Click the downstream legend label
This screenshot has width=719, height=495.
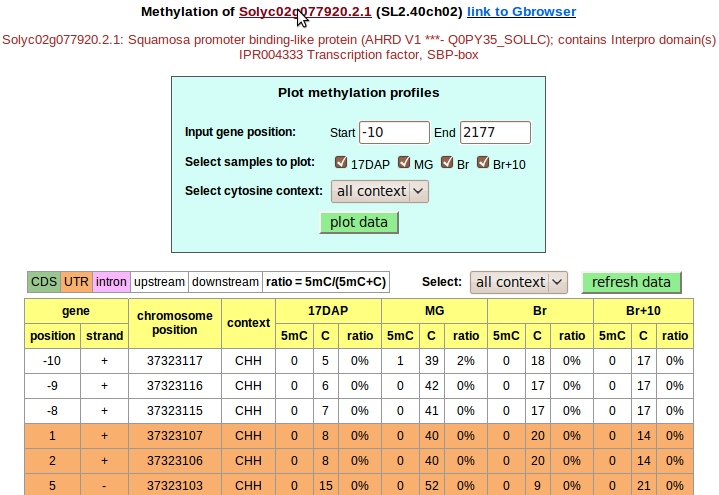pos(225,282)
